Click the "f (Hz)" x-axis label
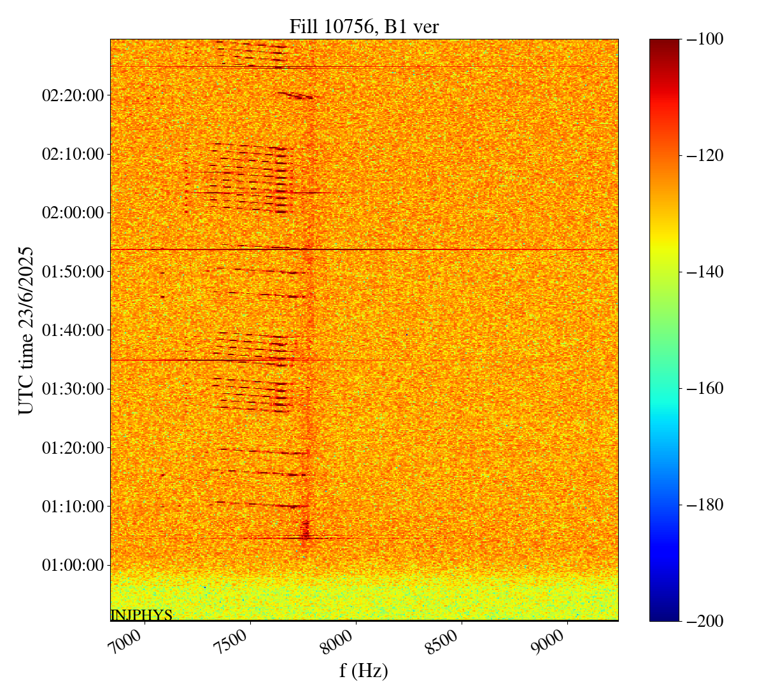This screenshot has width=764, height=700. click(x=364, y=671)
